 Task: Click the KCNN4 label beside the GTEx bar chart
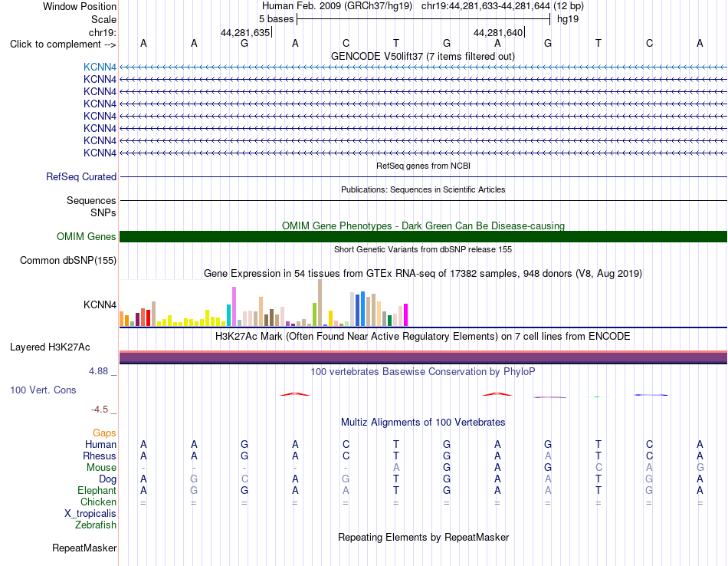click(x=100, y=304)
